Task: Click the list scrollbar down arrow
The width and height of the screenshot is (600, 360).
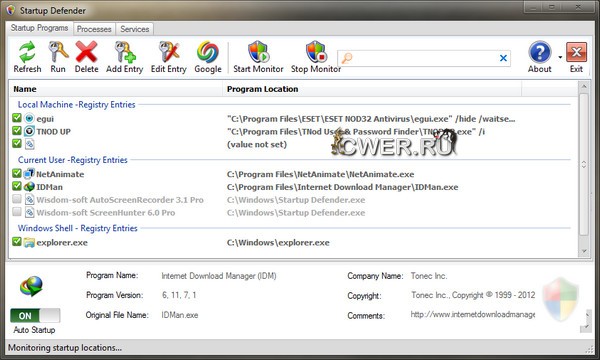Action: (584, 251)
